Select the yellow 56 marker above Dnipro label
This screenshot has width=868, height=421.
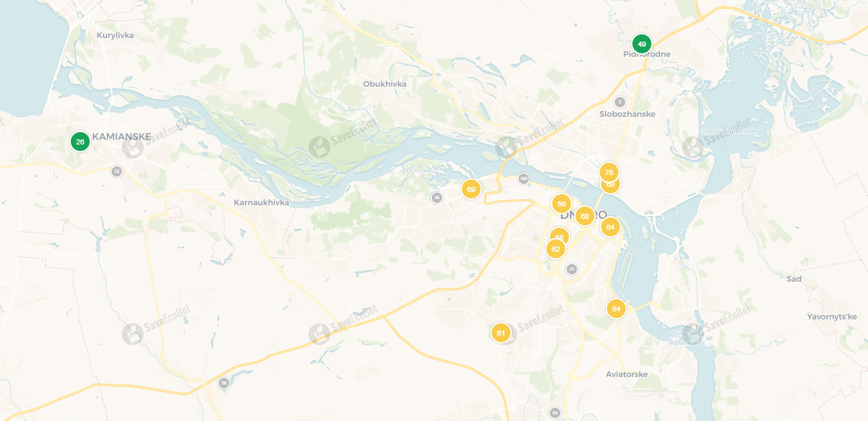(x=562, y=204)
